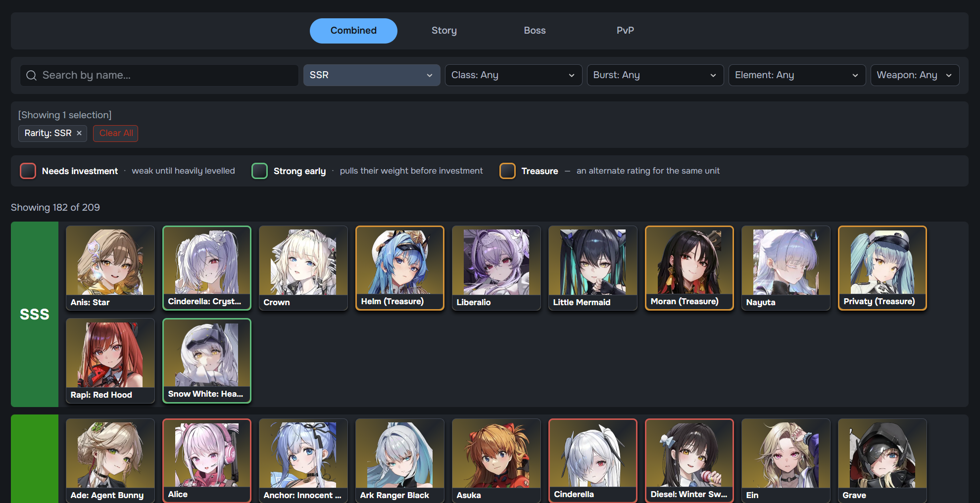Click the Clear All button
The image size is (980, 503).
pyautogui.click(x=116, y=133)
